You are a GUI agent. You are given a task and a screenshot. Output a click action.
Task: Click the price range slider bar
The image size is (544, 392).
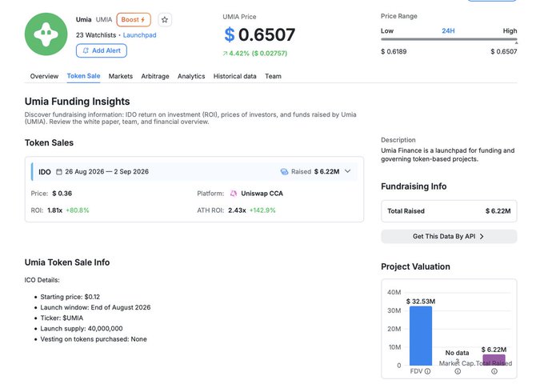click(x=449, y=39)
